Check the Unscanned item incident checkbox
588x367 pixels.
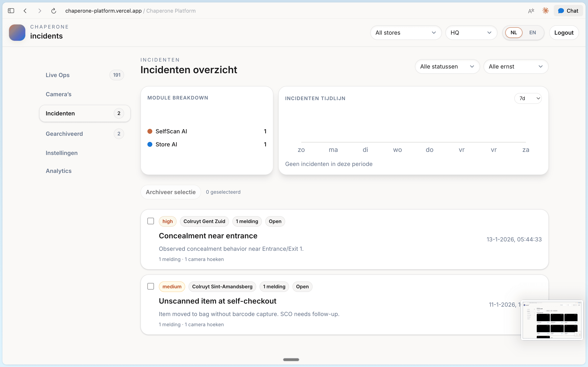151,286
